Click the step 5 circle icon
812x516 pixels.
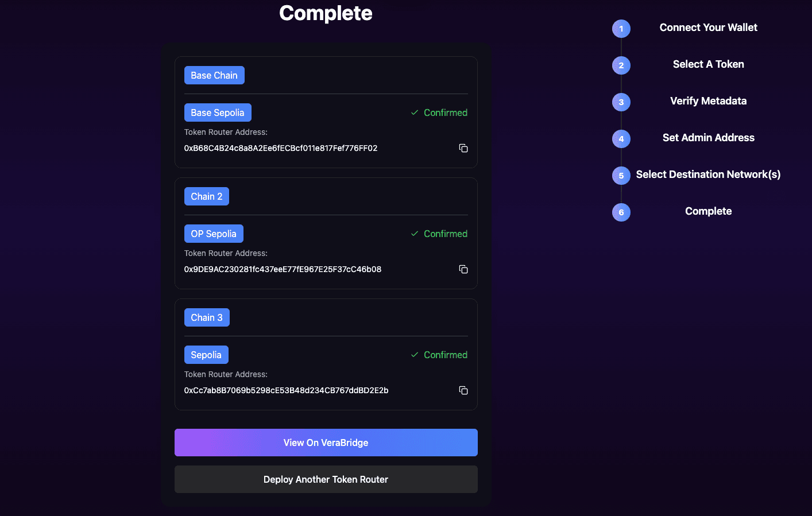pyautogui.click(x=621, y=176)
